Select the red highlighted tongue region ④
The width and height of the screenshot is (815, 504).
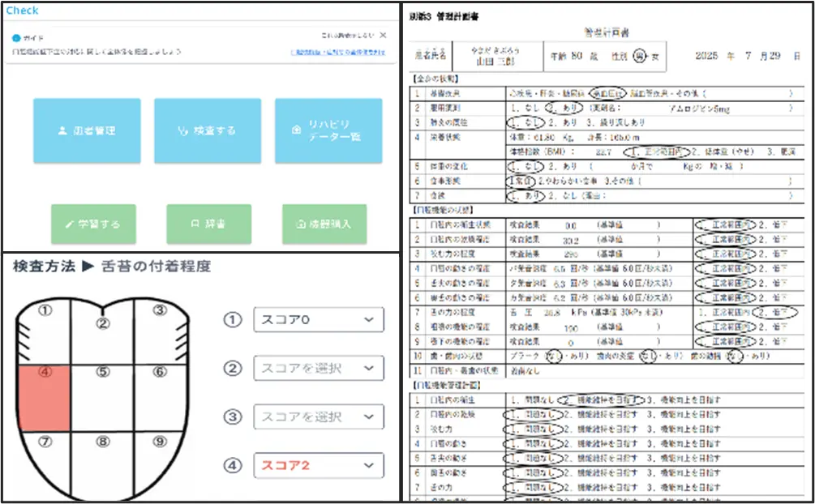44,398
